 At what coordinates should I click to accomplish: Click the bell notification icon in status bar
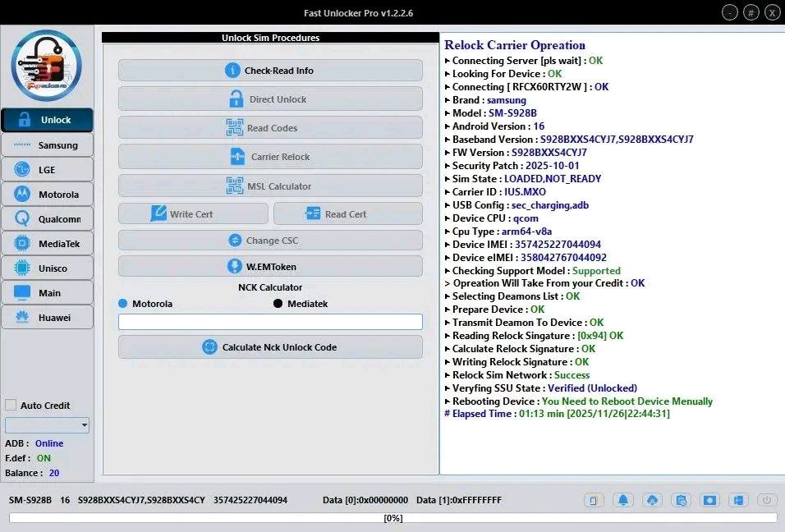coord(623,500)
